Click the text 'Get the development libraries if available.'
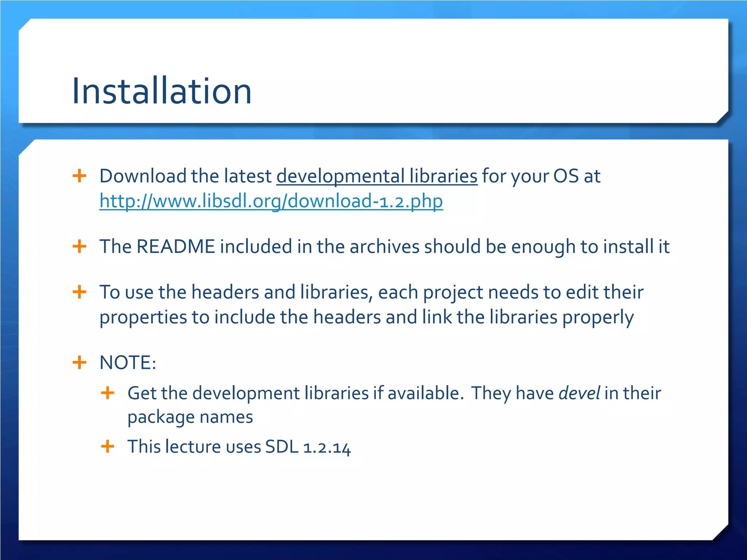The height and width of the screenshot is (560, 747). [296, 393]
